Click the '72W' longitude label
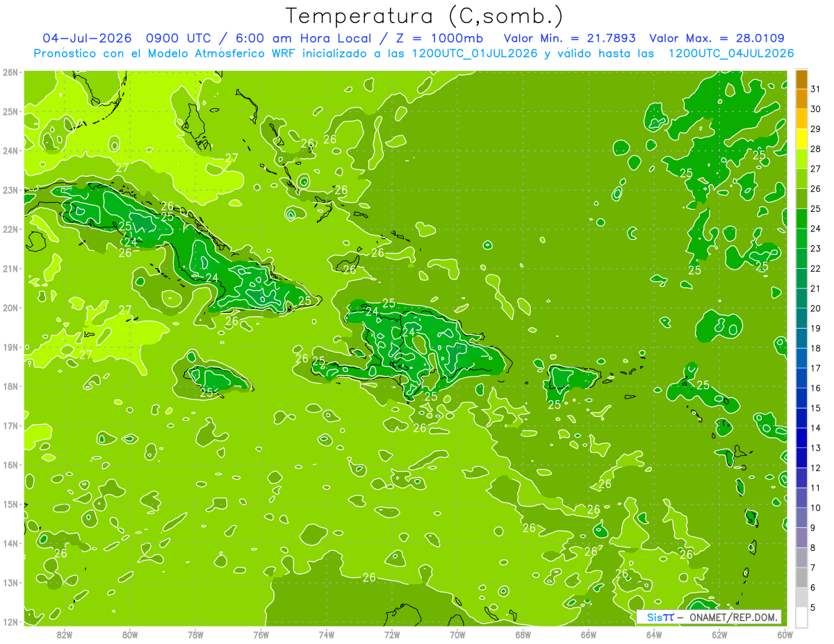Image resolution: width=834 pixels, height=644 pixels. [392, 634]
